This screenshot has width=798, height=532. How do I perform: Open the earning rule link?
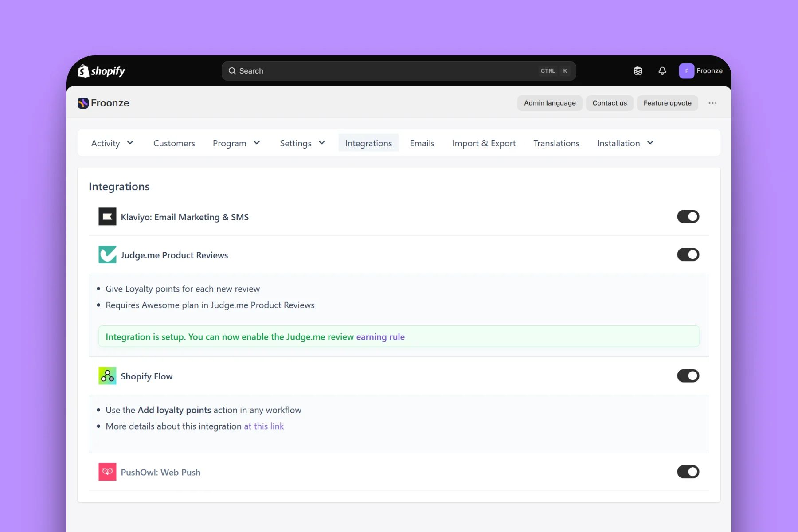click(x=380, y=337)
